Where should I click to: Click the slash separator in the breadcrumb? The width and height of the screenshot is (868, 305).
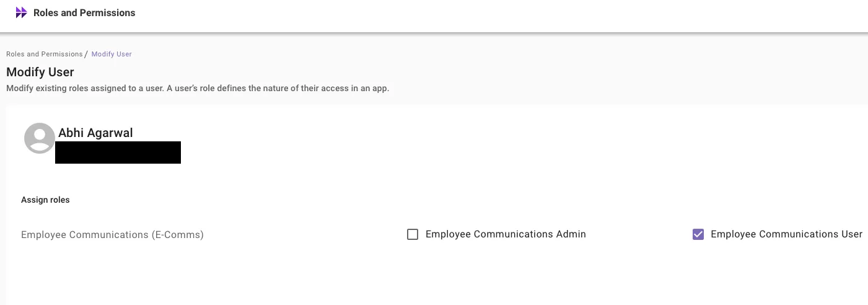tap(86, 54)
